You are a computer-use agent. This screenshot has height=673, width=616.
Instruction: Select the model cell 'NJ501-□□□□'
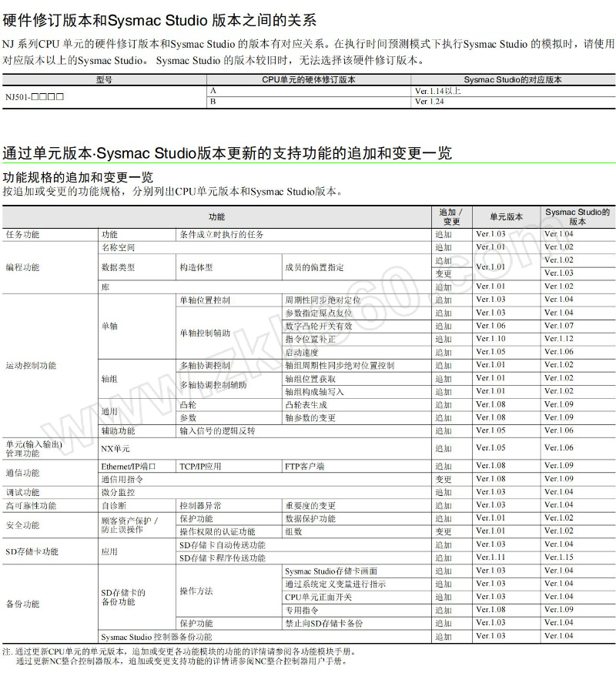coord(35,96)
